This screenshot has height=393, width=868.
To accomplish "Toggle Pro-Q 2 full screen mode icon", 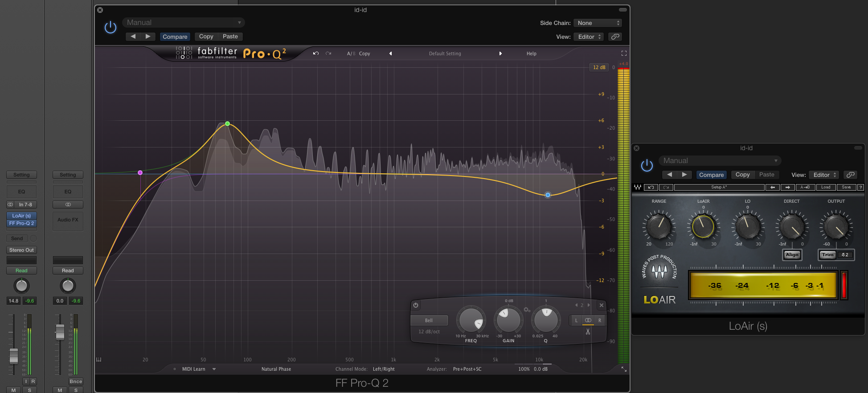I will [x=624, y=53].
